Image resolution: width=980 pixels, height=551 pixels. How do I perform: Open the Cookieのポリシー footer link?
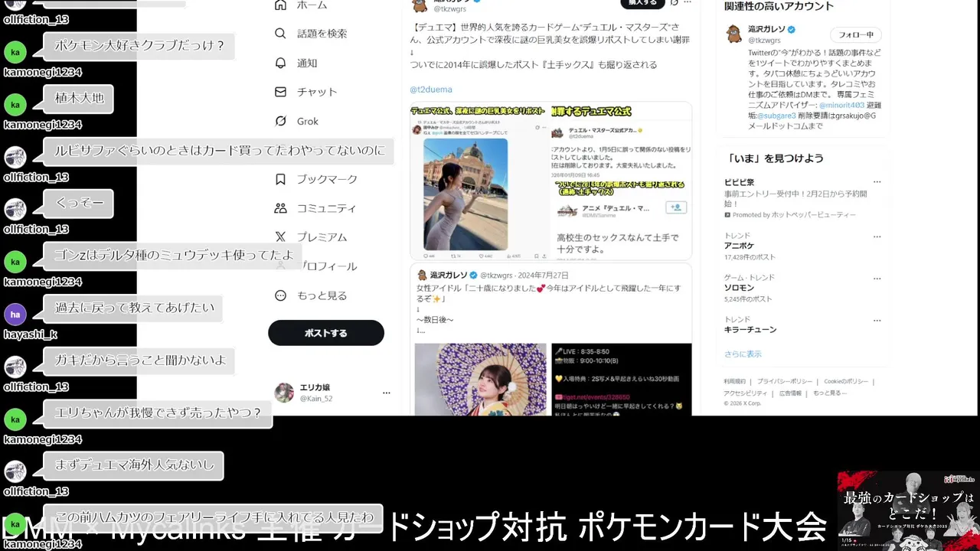[x=845, y=381]
